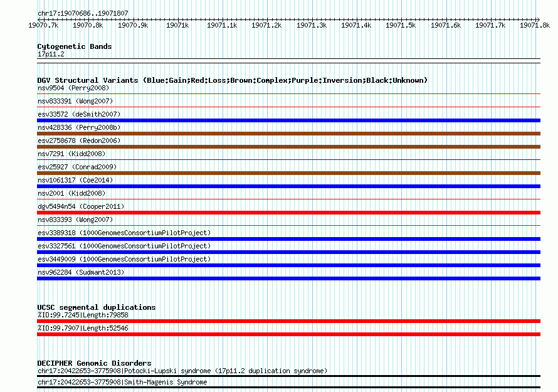Click the blue bar under nsv1061317
The image size is (558, 392).
tap(288, 186)
